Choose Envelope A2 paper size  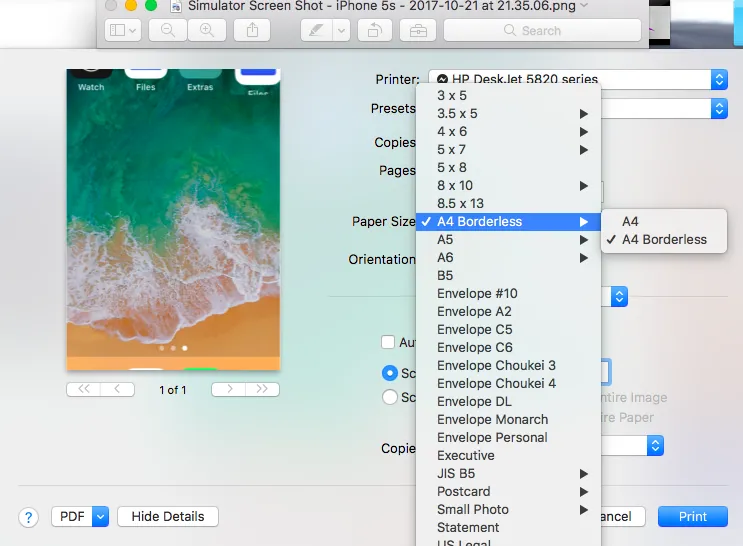(x=508, y=312)
